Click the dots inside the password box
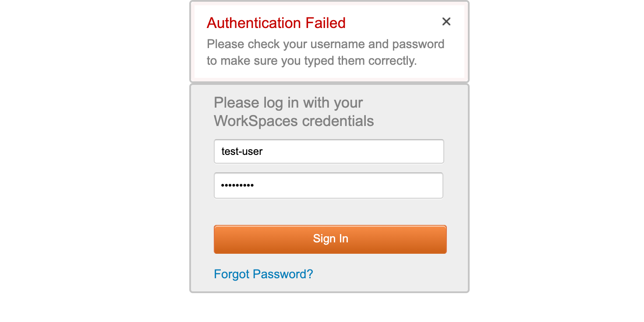644x322 pixels. (237, 185)
